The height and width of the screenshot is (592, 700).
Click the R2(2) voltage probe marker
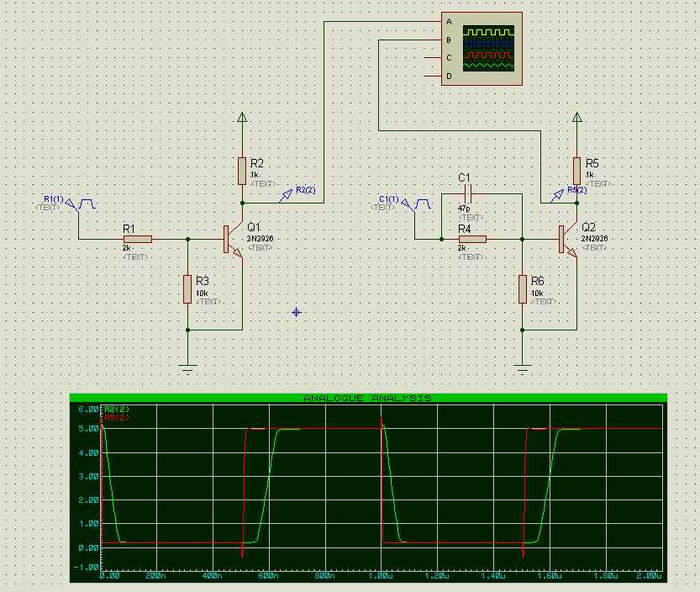(286, 196)
